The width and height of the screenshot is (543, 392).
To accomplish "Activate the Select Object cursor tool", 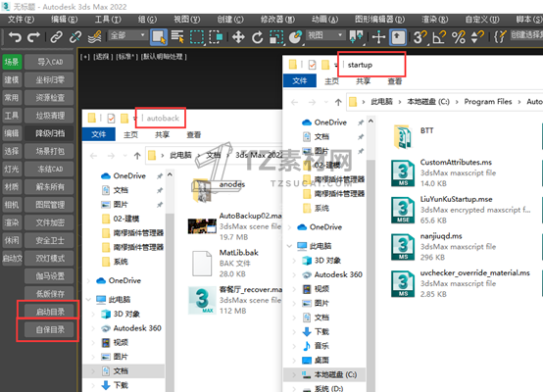I will coord(159,36).
